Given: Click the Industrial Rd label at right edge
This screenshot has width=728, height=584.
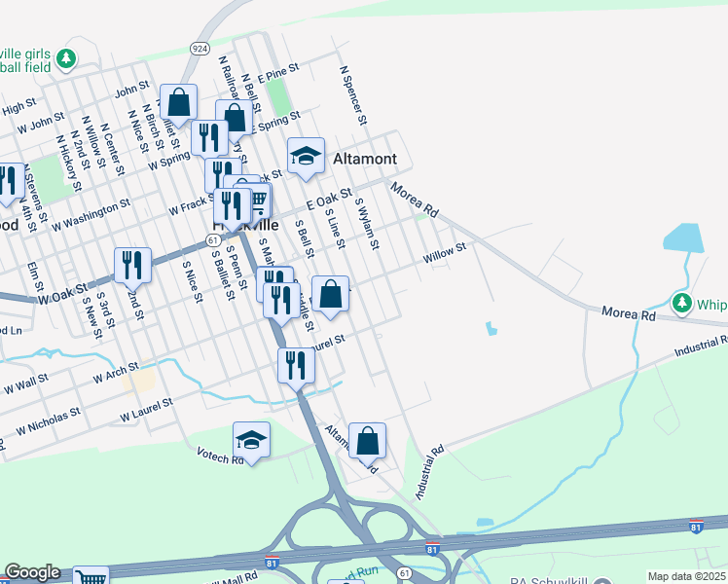Looking at the screenshot, I should click(701, 346).
